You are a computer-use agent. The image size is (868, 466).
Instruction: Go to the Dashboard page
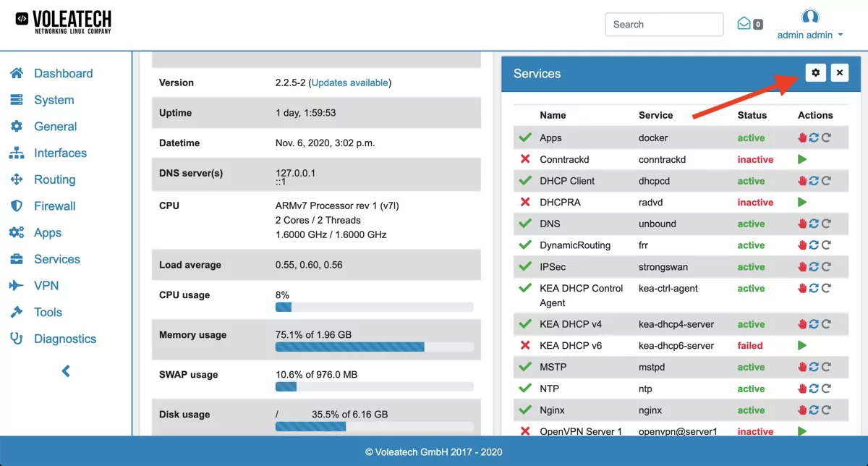64,73
